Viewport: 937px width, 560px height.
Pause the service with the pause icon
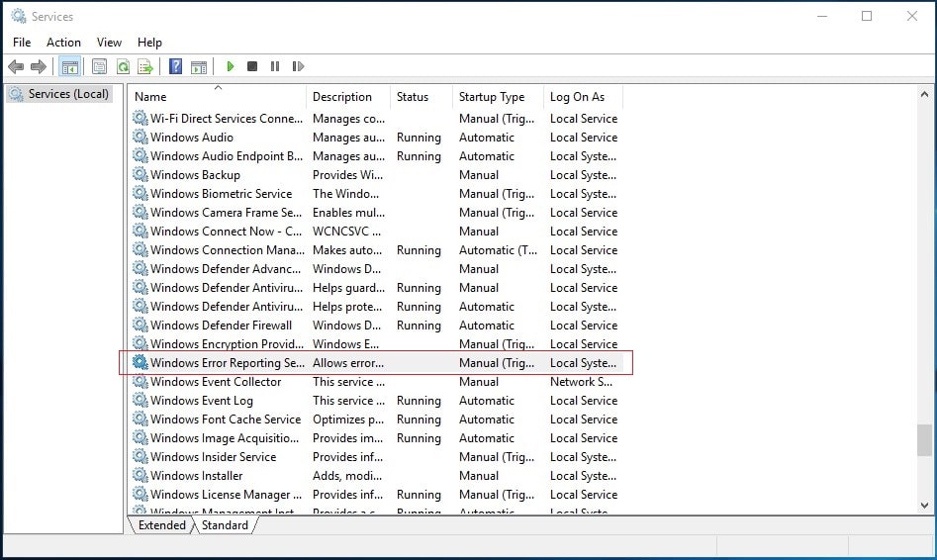pos(275,66)
